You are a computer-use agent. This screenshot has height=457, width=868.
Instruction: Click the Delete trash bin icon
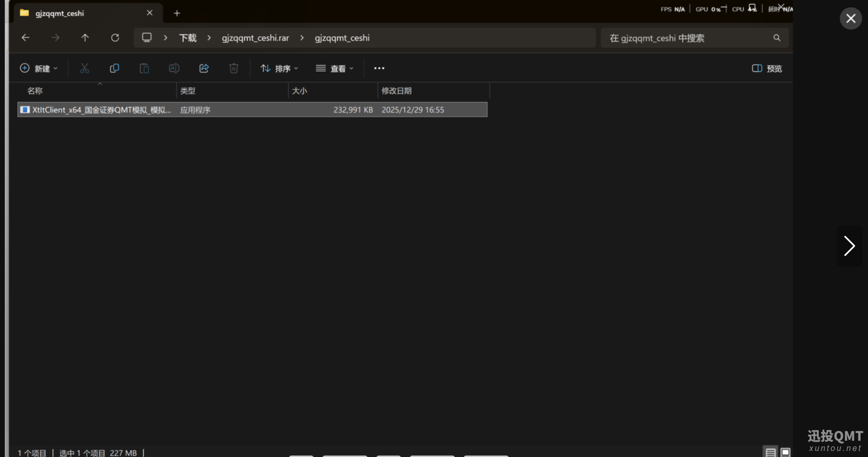point(234,68)
